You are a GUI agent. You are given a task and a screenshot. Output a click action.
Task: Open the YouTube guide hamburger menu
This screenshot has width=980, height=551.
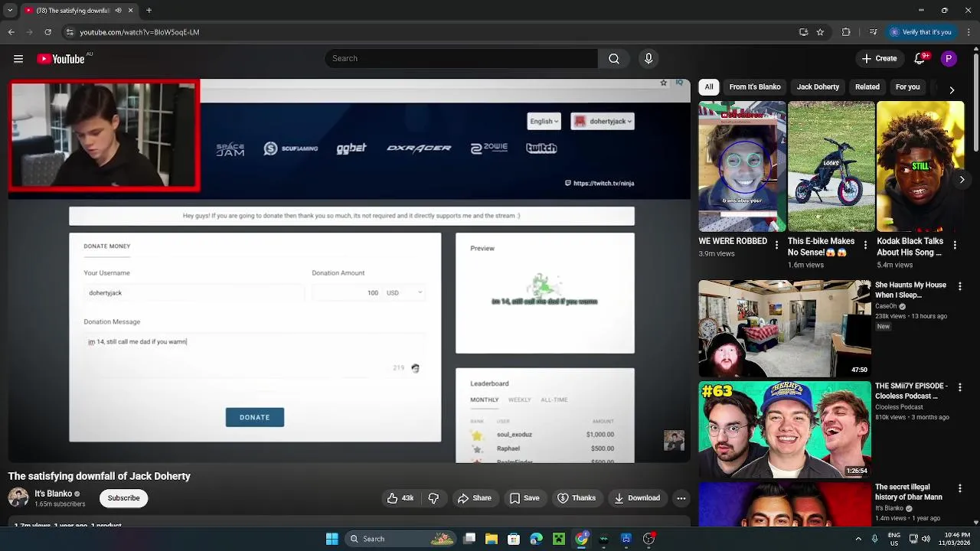pyautogui.click(x=18, y=59)
